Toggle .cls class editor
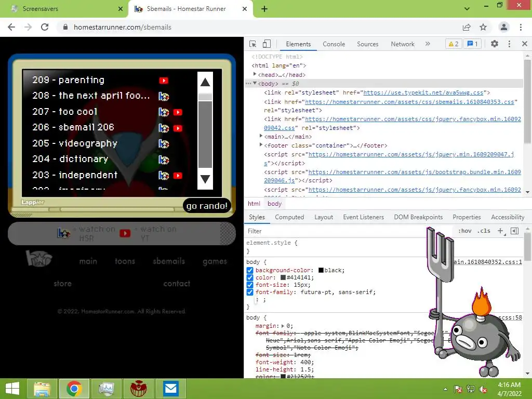This screenshot has width=532, height=399. pos(484,231)
